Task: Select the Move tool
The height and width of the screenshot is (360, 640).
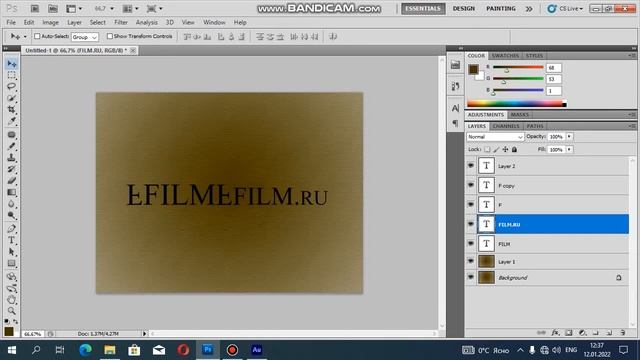Action: [11, 64]
